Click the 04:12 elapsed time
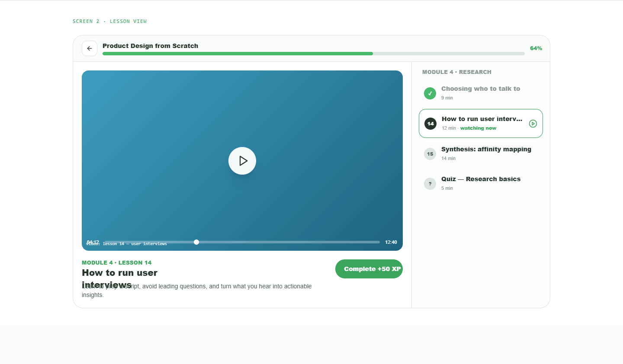The image size is (623, 364). point(93,242)
